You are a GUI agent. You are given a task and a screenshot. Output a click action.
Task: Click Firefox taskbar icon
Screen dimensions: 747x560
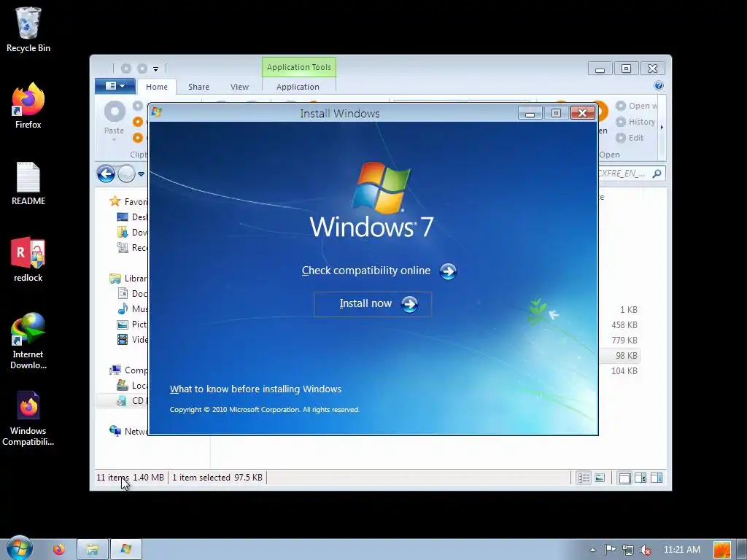(59, 550)
